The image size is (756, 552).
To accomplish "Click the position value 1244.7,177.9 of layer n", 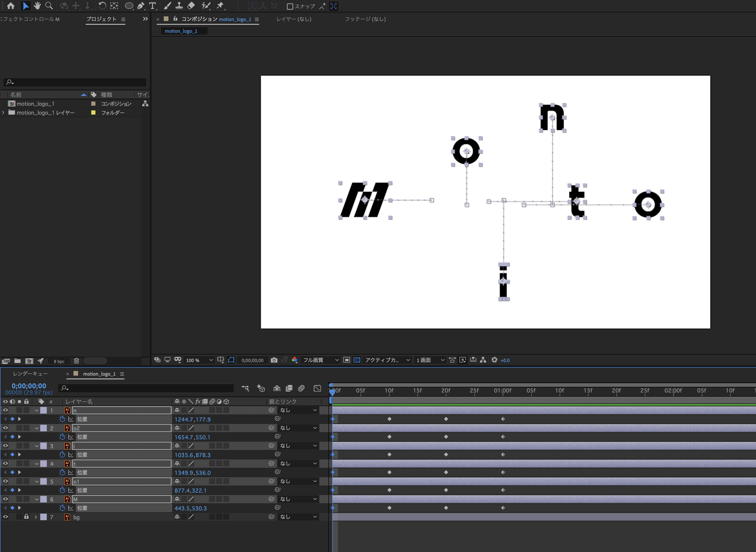I will coord(193,419).
